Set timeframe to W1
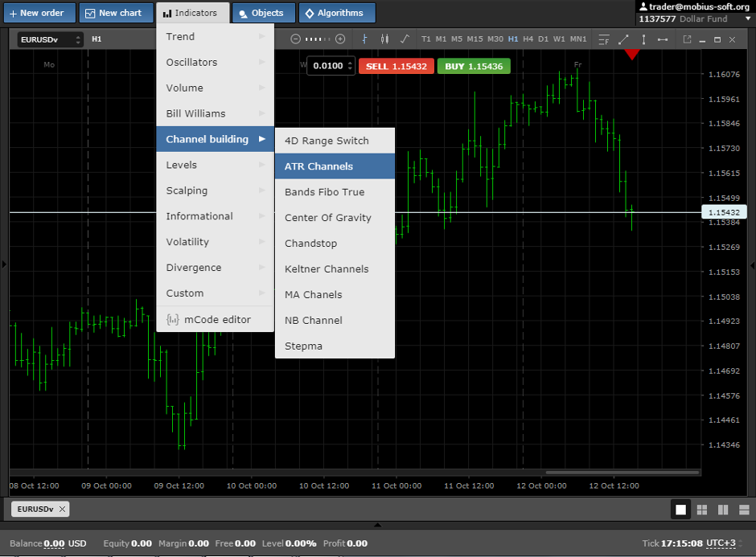 pyautogui.click(x=559, y=39)
